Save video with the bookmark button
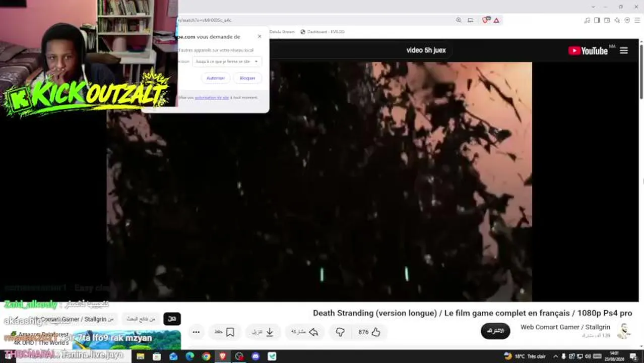The height and width of the screenshot is (363, 644). pos(225,332)
